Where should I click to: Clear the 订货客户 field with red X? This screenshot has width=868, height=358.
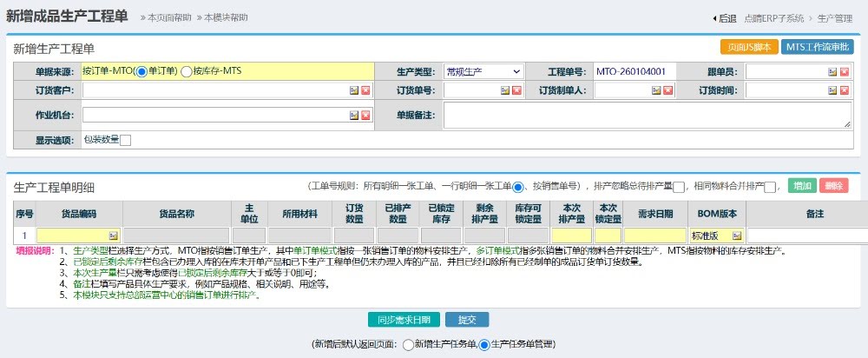pyautogui.click(x=365, y=90)
